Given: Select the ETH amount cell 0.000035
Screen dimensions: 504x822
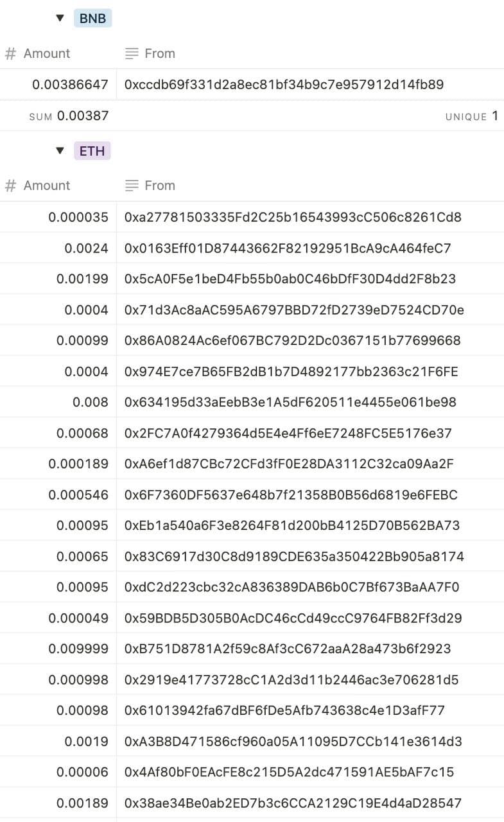Looking at the screenshot, I should coord(78,217).
